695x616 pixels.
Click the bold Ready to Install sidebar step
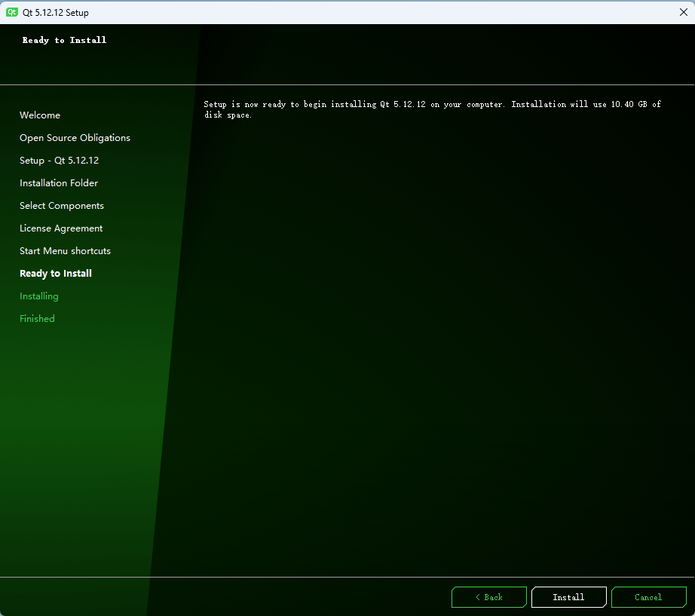(x=56, y=274)
